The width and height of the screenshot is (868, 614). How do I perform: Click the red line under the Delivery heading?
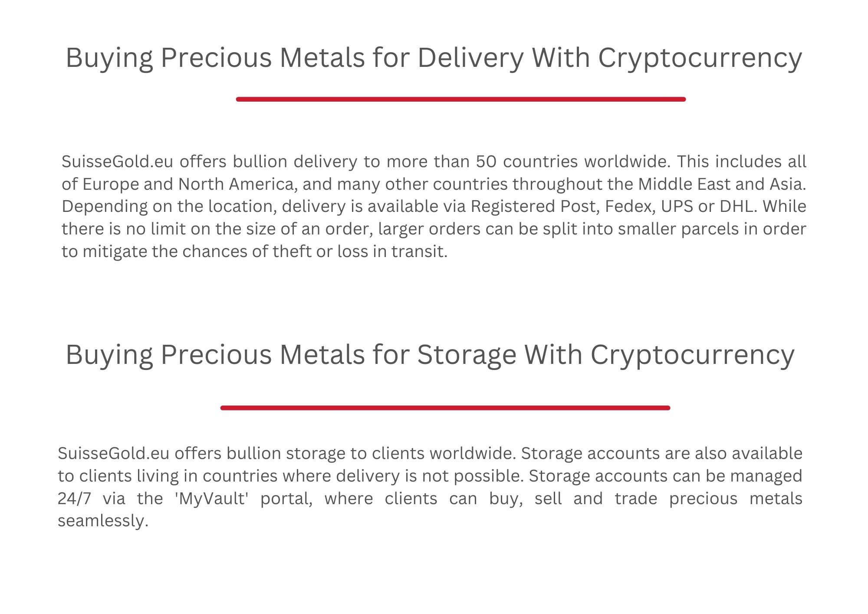(461, 99)
